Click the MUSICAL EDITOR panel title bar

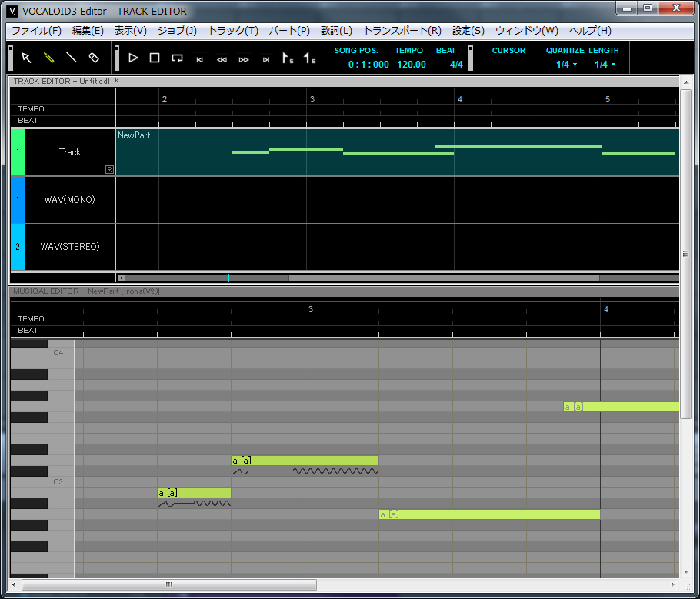click(344, 291)
